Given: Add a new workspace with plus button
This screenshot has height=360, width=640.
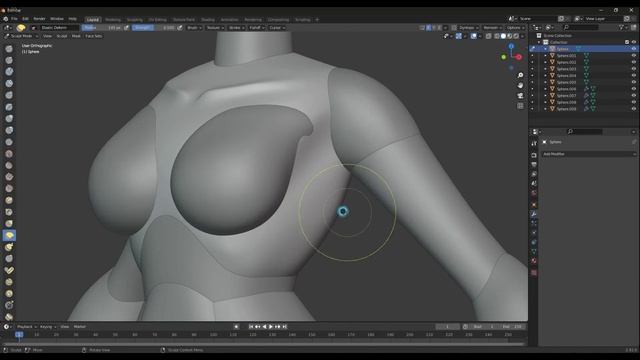Looking at the screenshot, I should pos(317,20).
